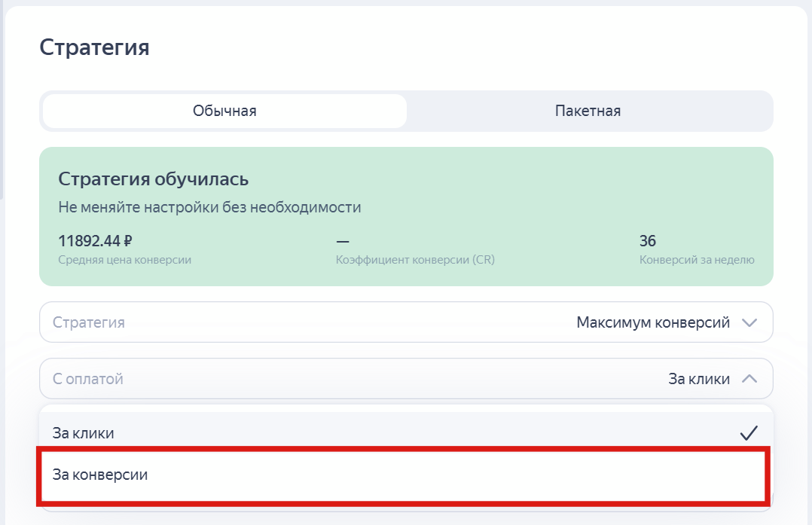Click the Коэффициент конверсии (CR) dash placeholder
812x525 pixels.
(x=341, y=240)
